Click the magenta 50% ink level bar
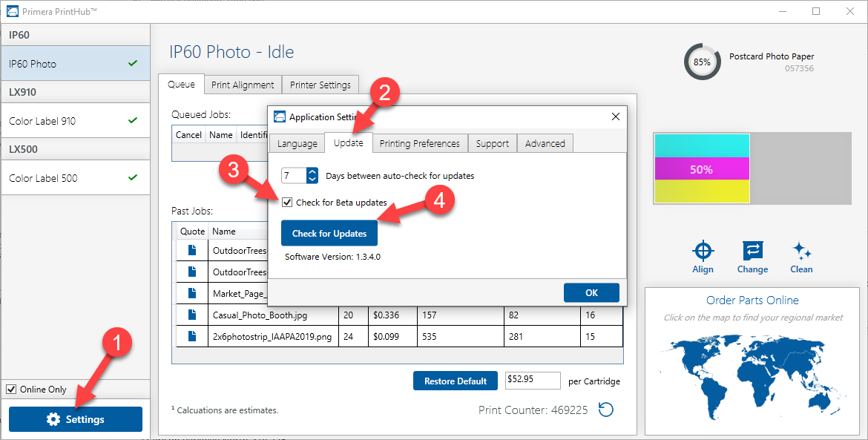This screenshot has width=868, height=440. point(702,169)
